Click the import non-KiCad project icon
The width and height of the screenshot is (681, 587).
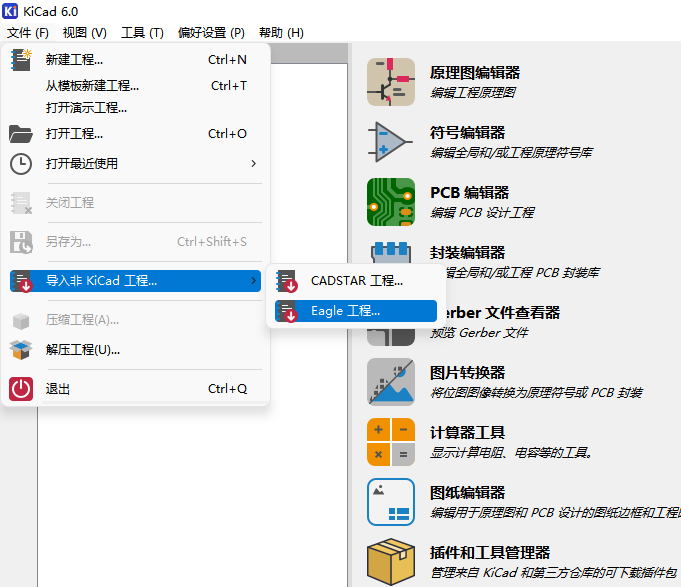click(22, 281)
